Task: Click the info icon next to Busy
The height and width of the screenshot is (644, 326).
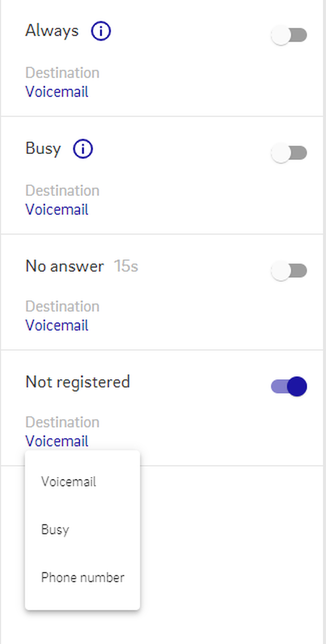Action: click(83, 149)
